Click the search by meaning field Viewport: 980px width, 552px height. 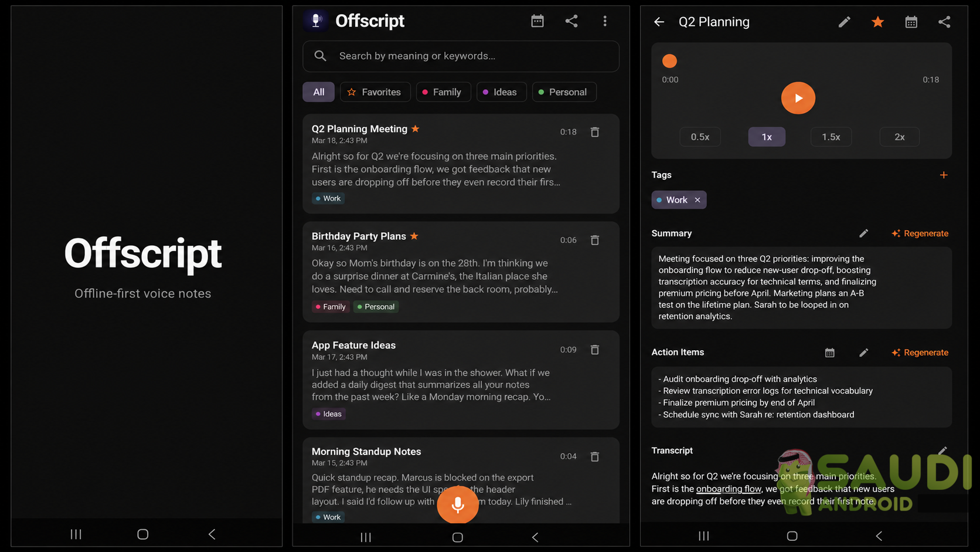point(461,56)
